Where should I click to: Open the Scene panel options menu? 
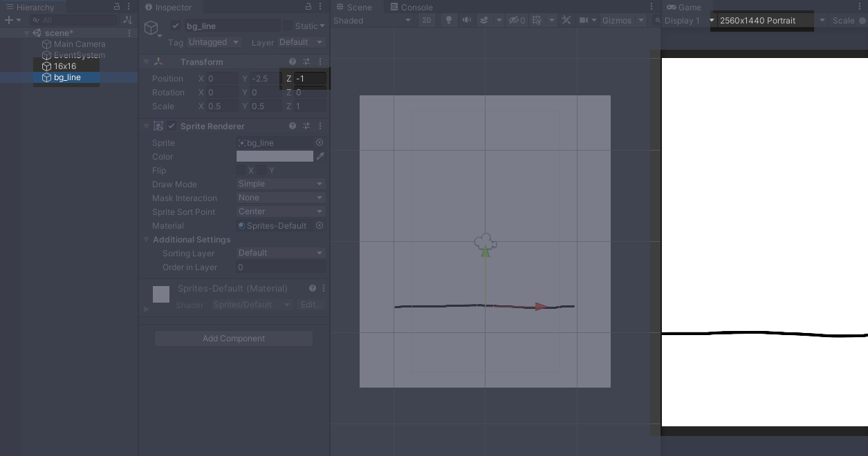click(652, 6)
